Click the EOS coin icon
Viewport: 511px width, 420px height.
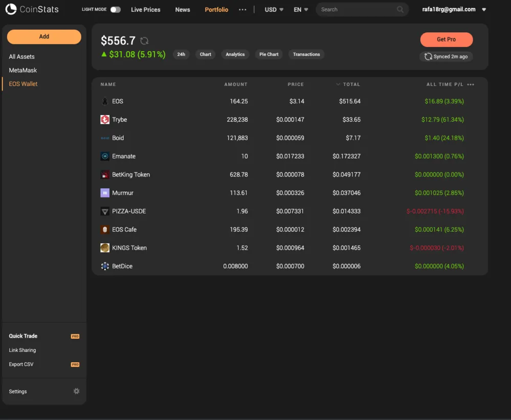[105, 101]
